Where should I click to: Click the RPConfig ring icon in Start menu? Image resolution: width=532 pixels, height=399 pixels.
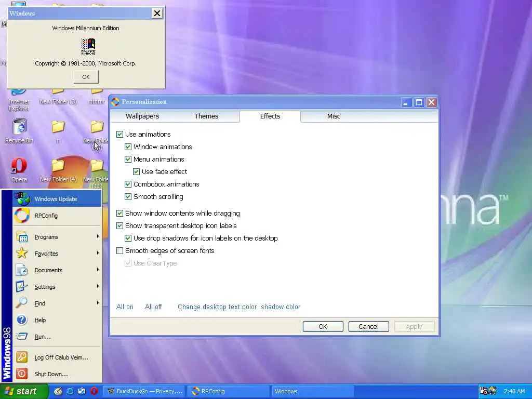point(22,216)
